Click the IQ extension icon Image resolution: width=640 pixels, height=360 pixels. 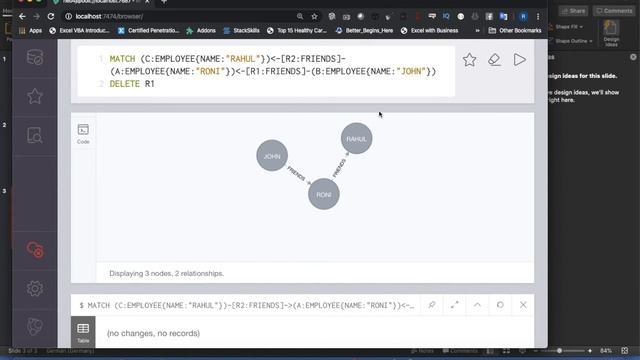tap(446, 16)
